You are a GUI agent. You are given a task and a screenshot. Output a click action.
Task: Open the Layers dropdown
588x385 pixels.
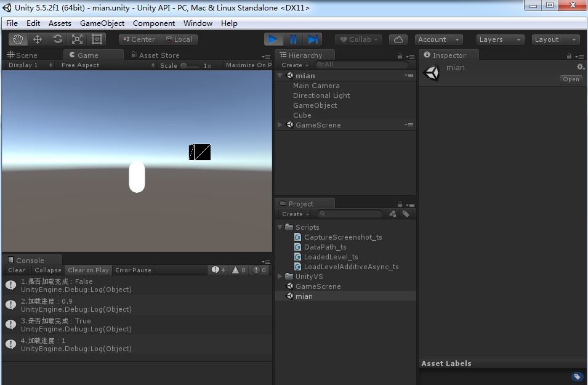point(500,39)
